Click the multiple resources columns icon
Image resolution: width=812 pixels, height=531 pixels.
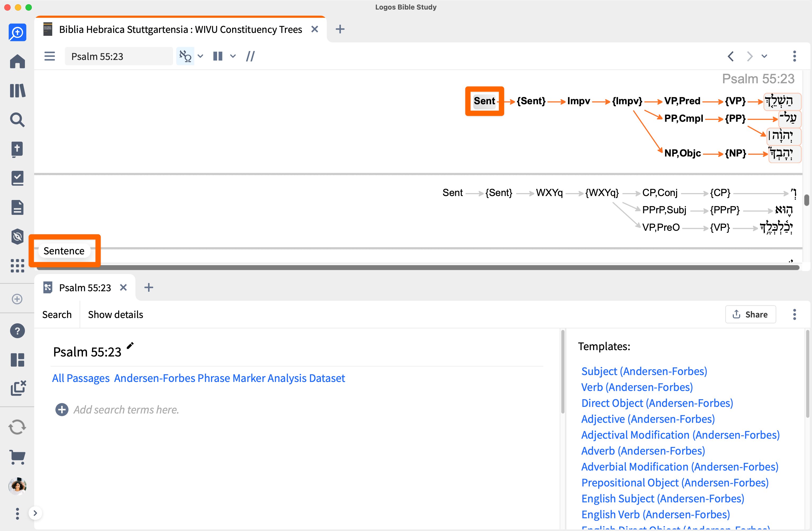tap(218, 56)
